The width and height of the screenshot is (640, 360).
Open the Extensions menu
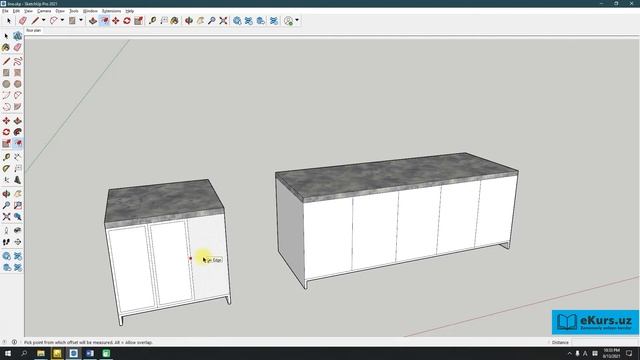111,11
